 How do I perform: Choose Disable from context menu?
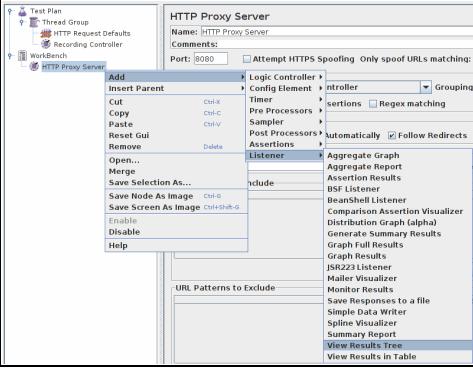176,232
